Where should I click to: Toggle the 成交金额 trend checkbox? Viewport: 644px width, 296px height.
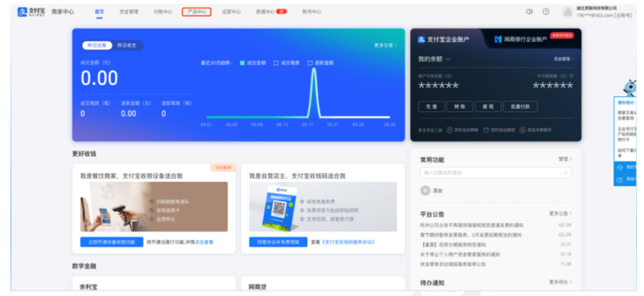(242, 63)
